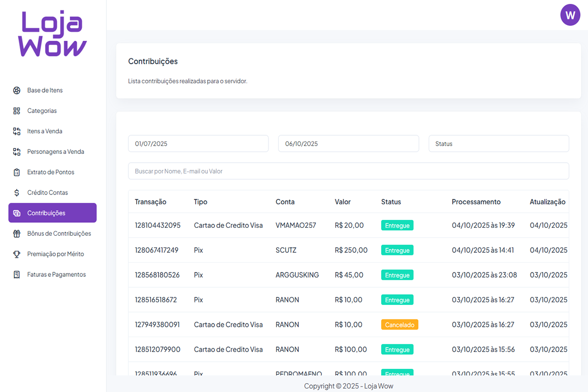Open the user avatar W menu
This screenshot has height=392, width=588.
[570, 15]
